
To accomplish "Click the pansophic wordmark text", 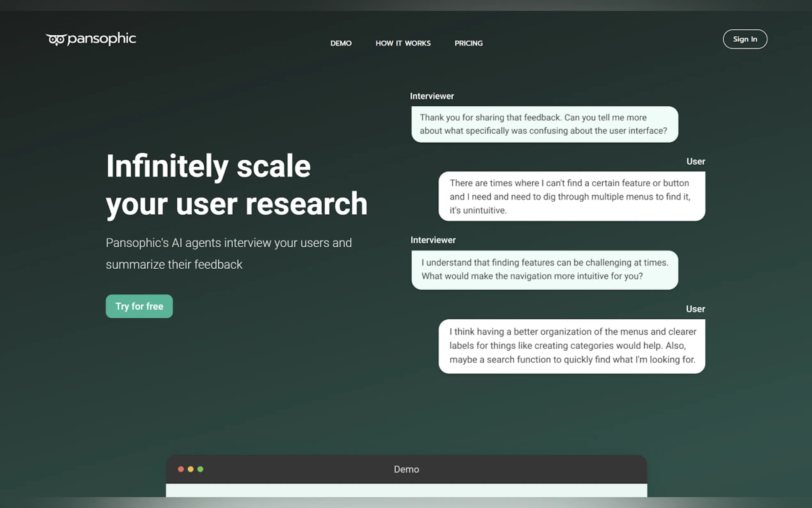I will pos(102,39).
